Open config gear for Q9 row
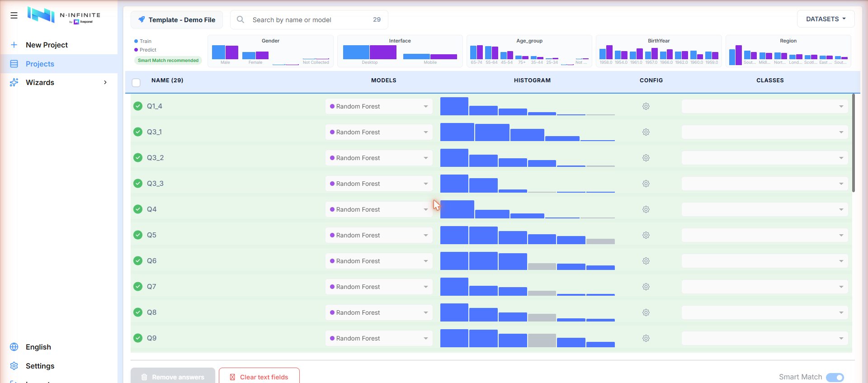Image resolution: width=868 pixels, height=383 pixels. point(646,338)
